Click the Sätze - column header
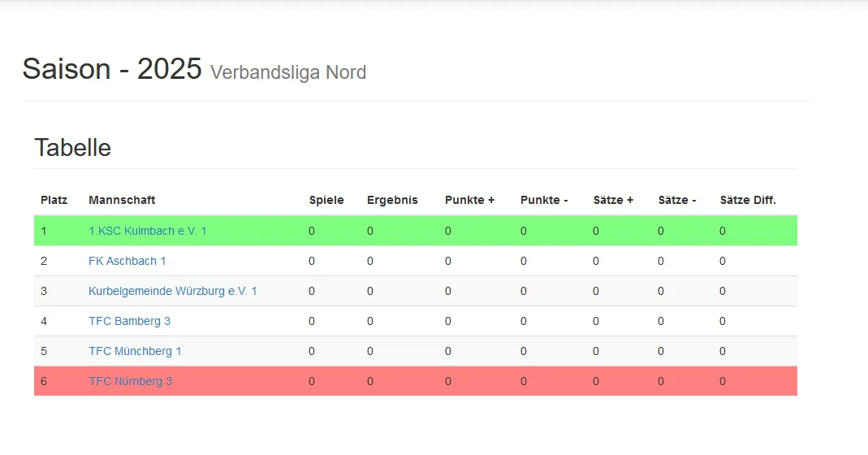Screen dimensions: 868x455 tap(677, 200)
